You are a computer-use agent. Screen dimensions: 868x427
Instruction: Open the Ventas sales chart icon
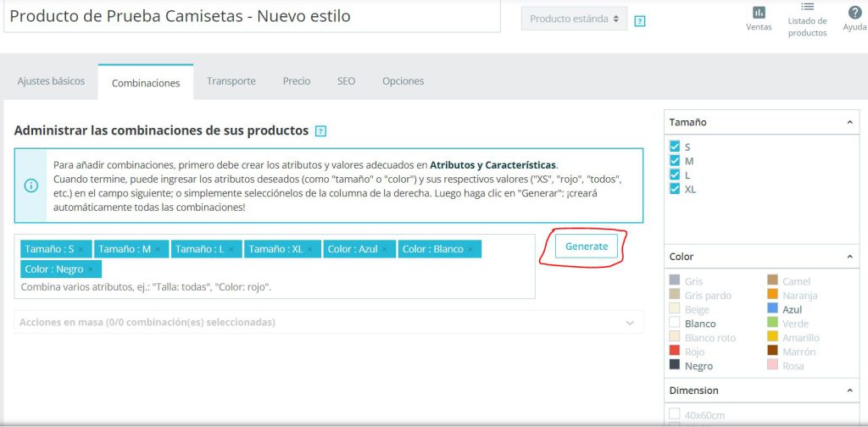[759, 13]
